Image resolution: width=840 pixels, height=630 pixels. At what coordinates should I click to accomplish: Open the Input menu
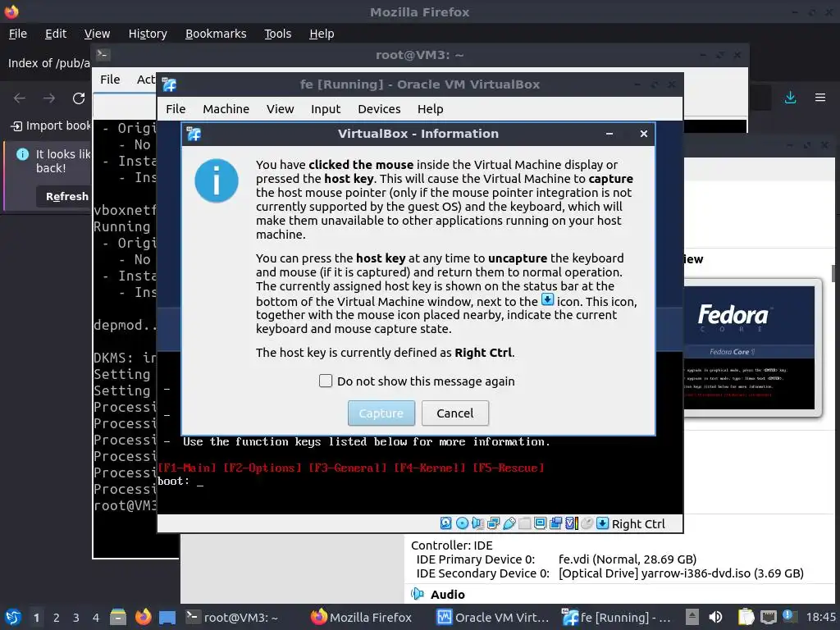pyautogui.click(x=326, y=109)
